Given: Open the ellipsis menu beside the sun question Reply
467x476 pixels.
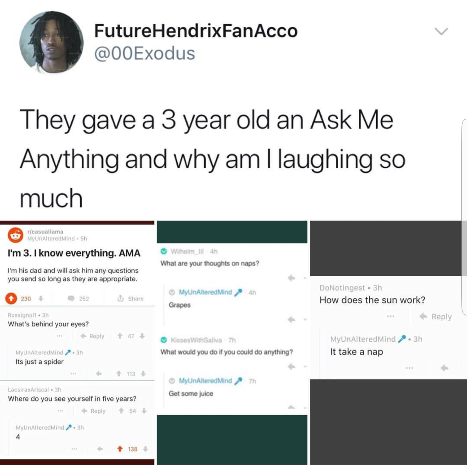Looking at the screenshot, I should click(x=390, y=316).
